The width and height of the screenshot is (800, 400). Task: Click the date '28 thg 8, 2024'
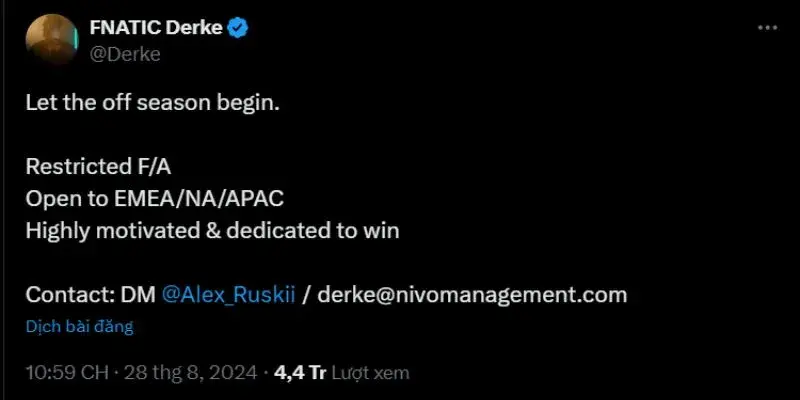click(x=193, y=372)
